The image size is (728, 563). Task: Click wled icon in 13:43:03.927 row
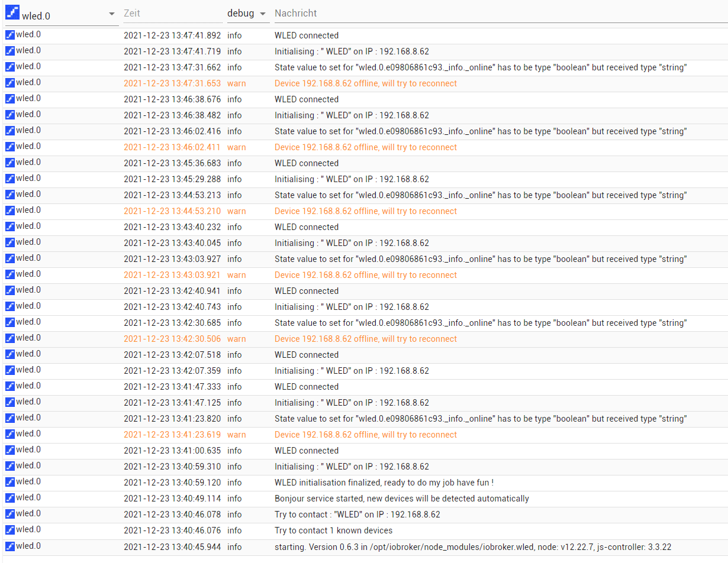click(10, 258)
